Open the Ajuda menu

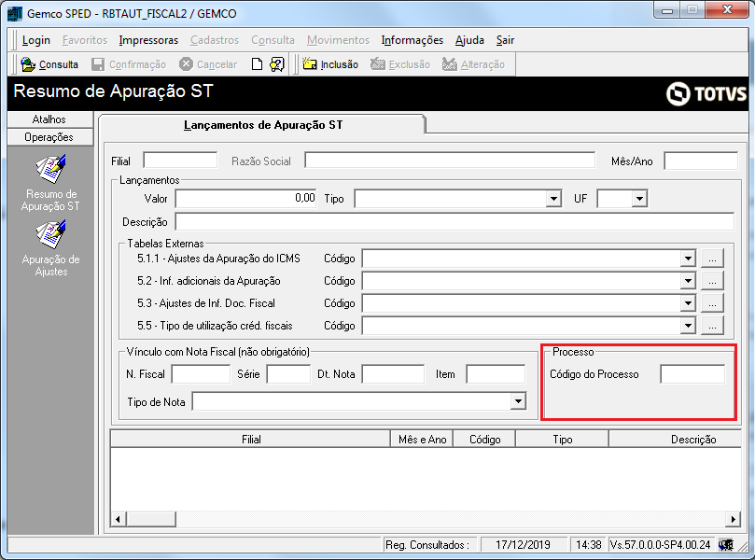coord(469,40)
